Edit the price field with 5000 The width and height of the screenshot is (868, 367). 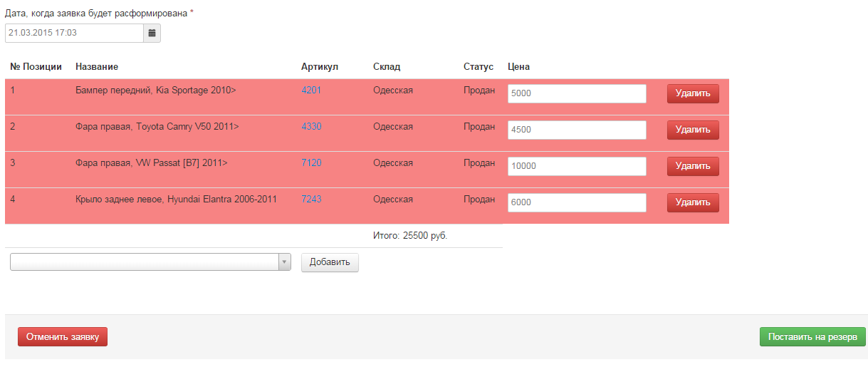(577, 93)
